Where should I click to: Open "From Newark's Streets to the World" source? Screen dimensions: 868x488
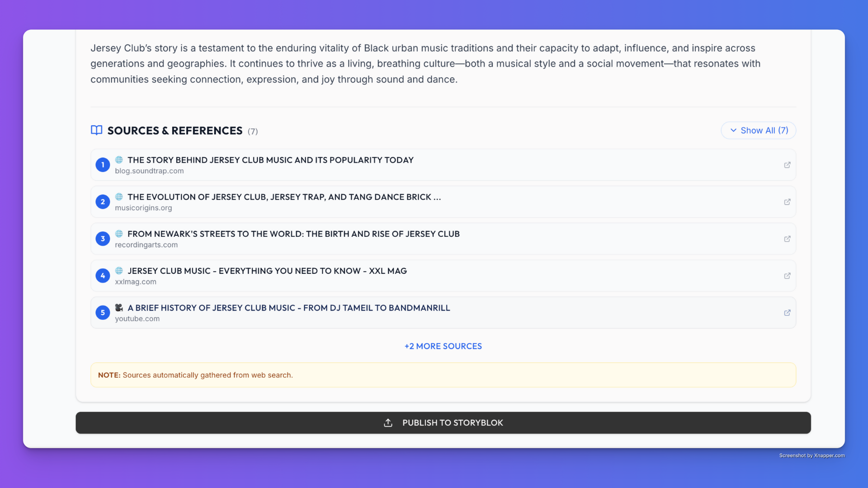point(293,234)
